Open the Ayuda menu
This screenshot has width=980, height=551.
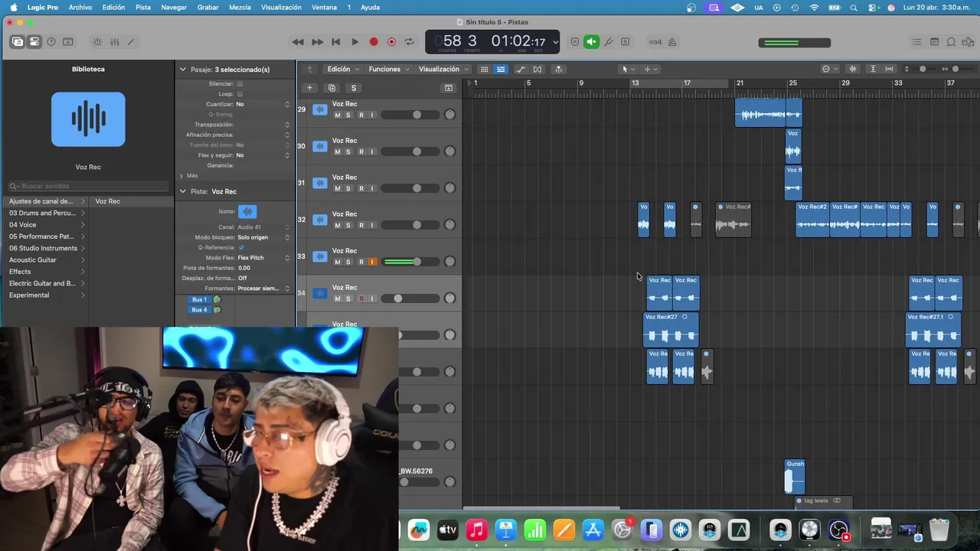pos(370,7)
